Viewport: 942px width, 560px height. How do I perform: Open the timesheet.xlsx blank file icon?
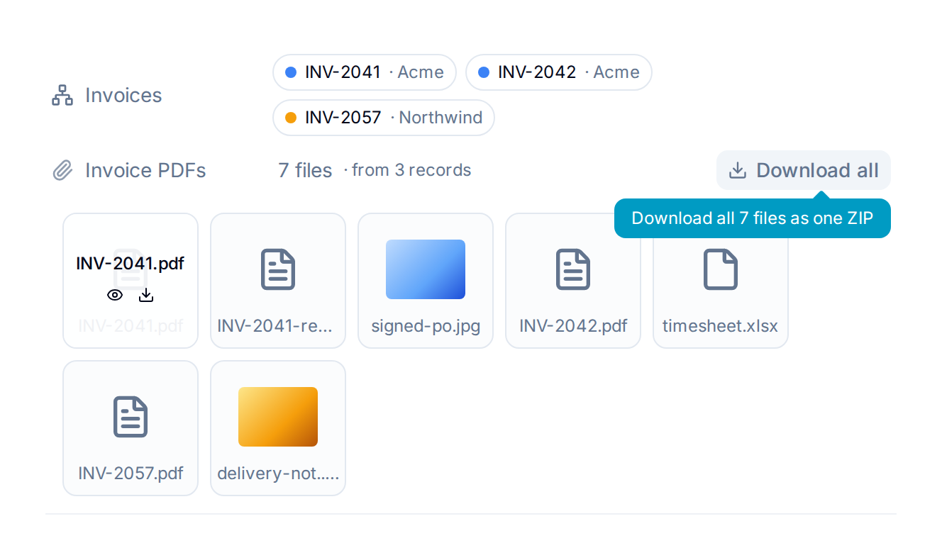[x=721, y=269]
